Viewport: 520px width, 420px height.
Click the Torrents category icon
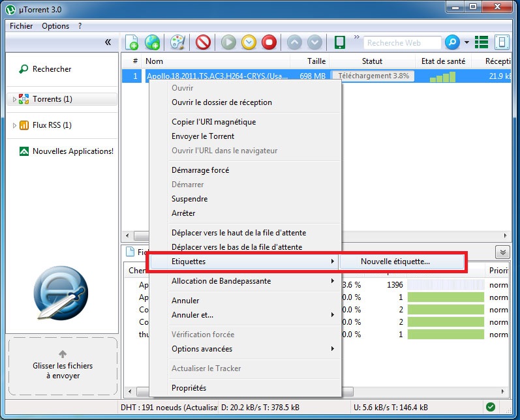coord(23,98)
